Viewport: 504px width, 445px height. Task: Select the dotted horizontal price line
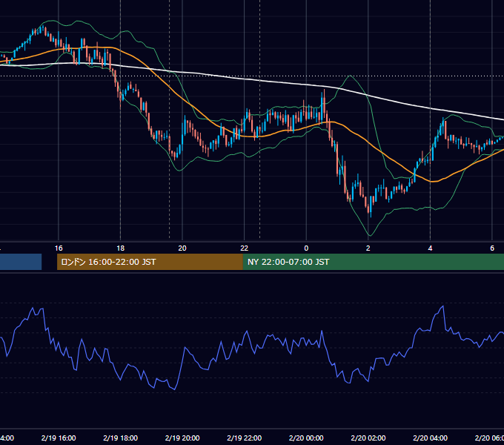pyautogui.click(x=252, y=76)
